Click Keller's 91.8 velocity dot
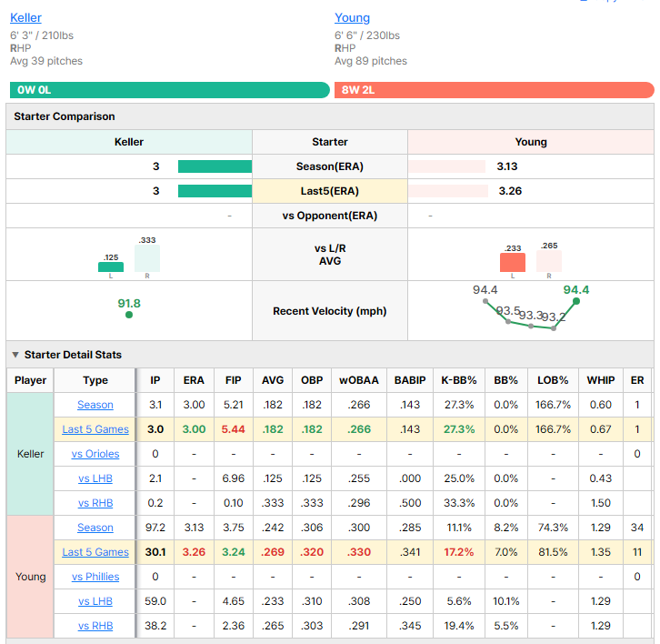Viewport: 660px width, 644px height. [x=129, y=315]
